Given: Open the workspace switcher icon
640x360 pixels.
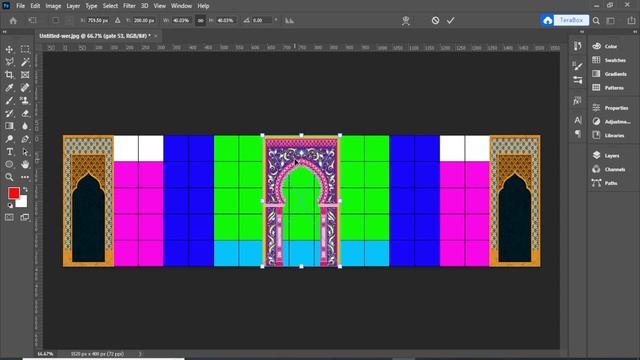Looking at the screenshot, I should tap(611, 20).
